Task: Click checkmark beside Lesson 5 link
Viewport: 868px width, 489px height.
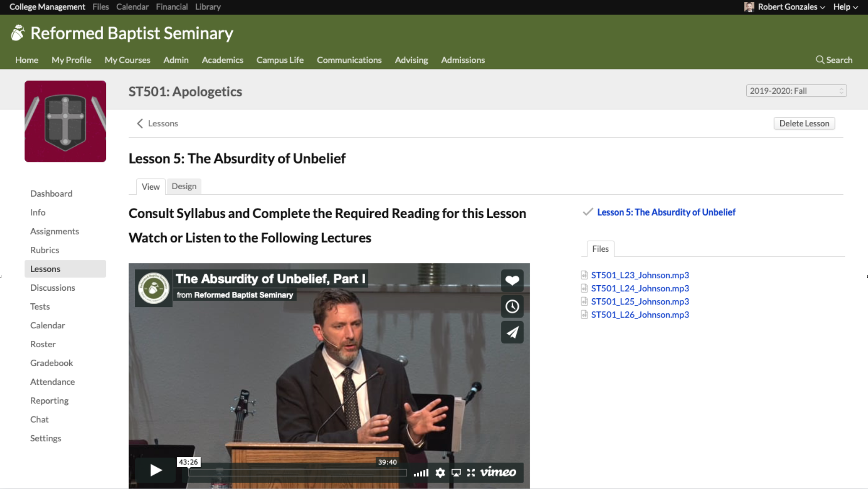Action: 587,212
